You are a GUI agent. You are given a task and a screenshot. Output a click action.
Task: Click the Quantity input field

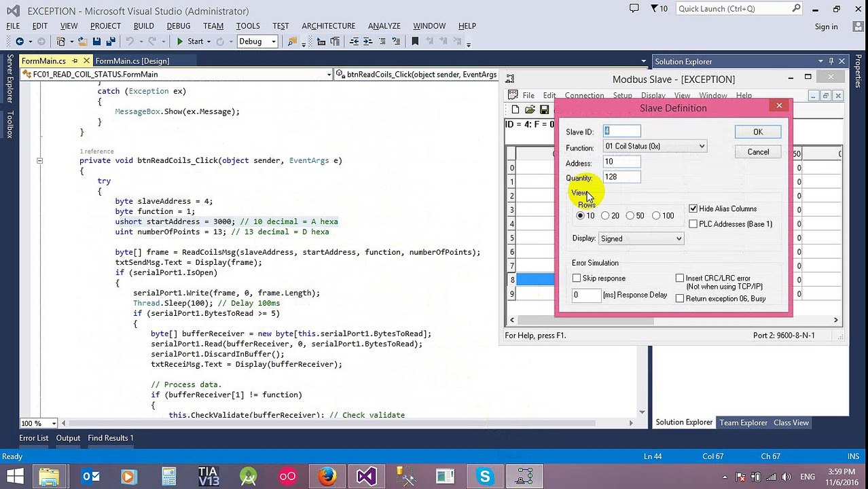click(x=621, y=177)
